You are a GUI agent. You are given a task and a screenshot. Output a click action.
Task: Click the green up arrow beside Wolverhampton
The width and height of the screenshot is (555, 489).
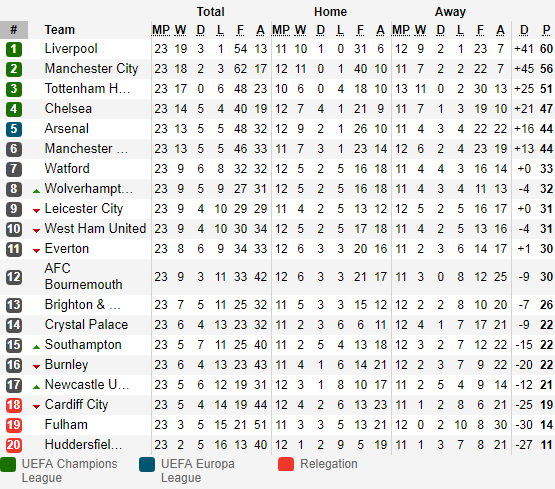(x=36, y=191)
